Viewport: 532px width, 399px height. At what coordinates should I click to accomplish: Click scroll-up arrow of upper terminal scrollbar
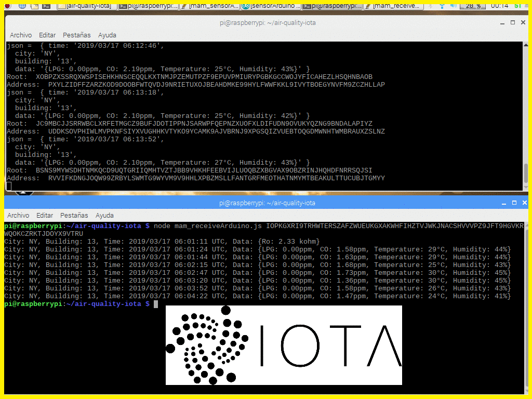pyautogui.click(x=526, y=45)
